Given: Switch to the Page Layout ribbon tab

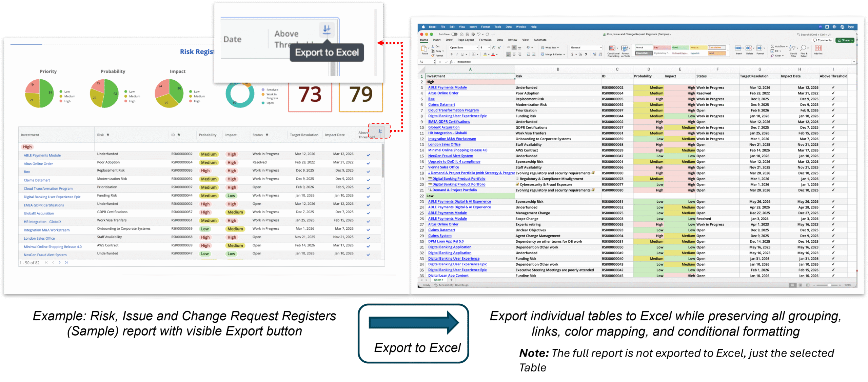Looking at the screenshot, I should (x=466, y=40).
